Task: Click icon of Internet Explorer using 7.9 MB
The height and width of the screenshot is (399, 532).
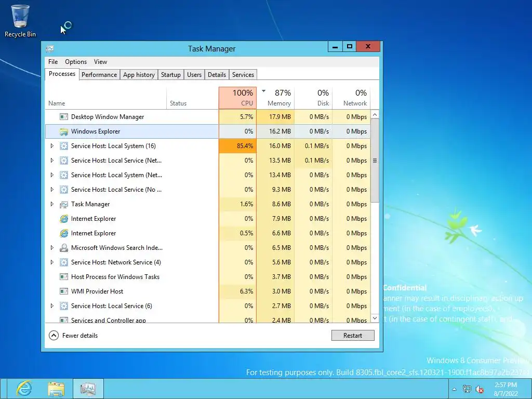Action: (64, 219)
